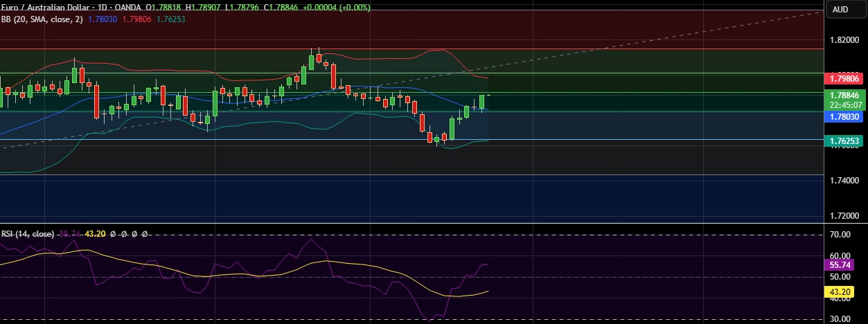Click the +0.00004 (+0.00%) change value
This screenshot has width=868, height=324.
[x=335, y=7]
